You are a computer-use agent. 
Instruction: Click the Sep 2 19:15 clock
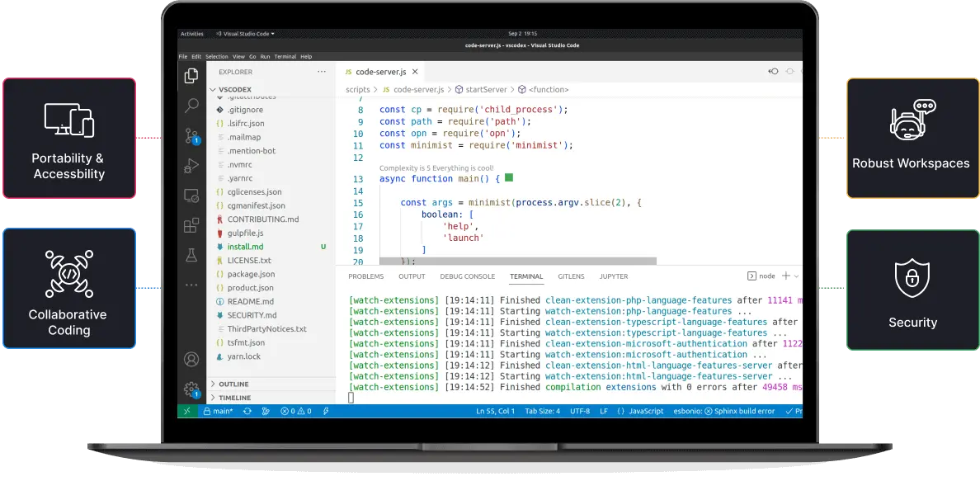pos(523,34)
